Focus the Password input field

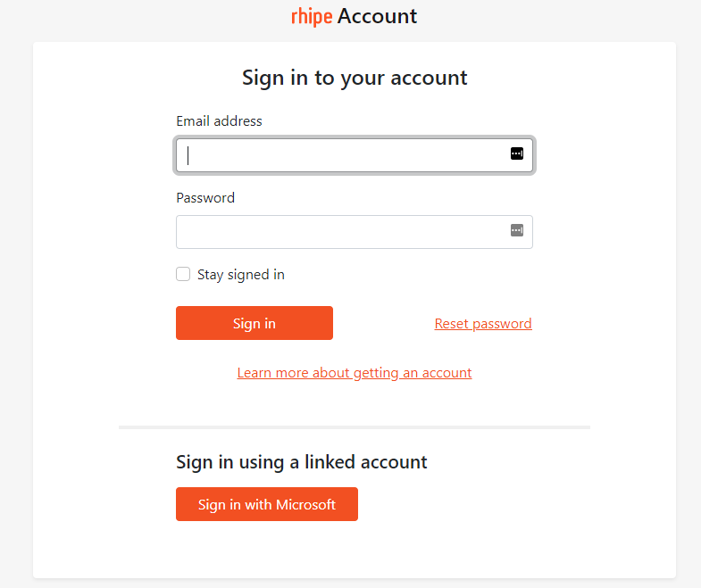tap(339, 232)
